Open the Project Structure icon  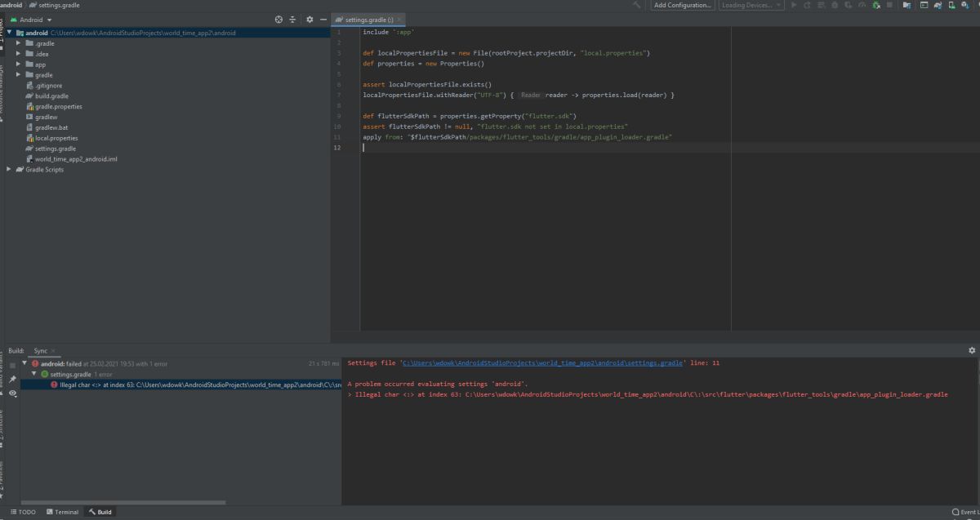pos(905,5)
